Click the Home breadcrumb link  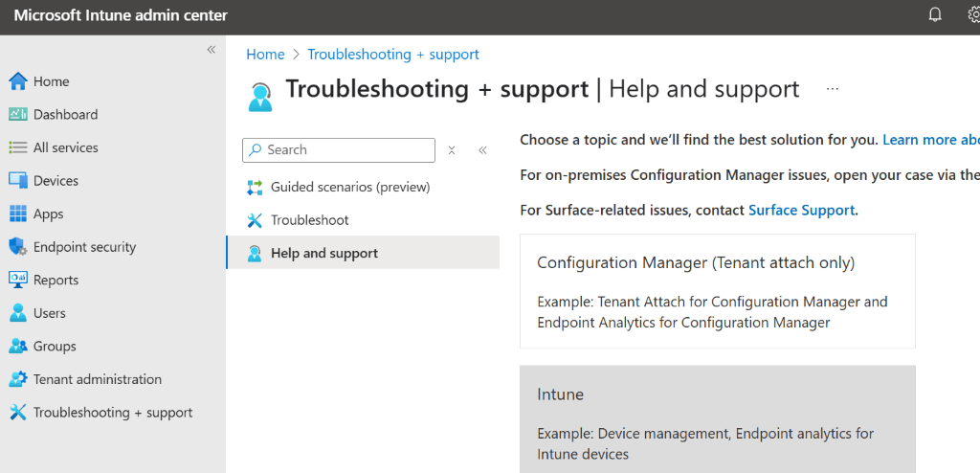coord(265,55)
